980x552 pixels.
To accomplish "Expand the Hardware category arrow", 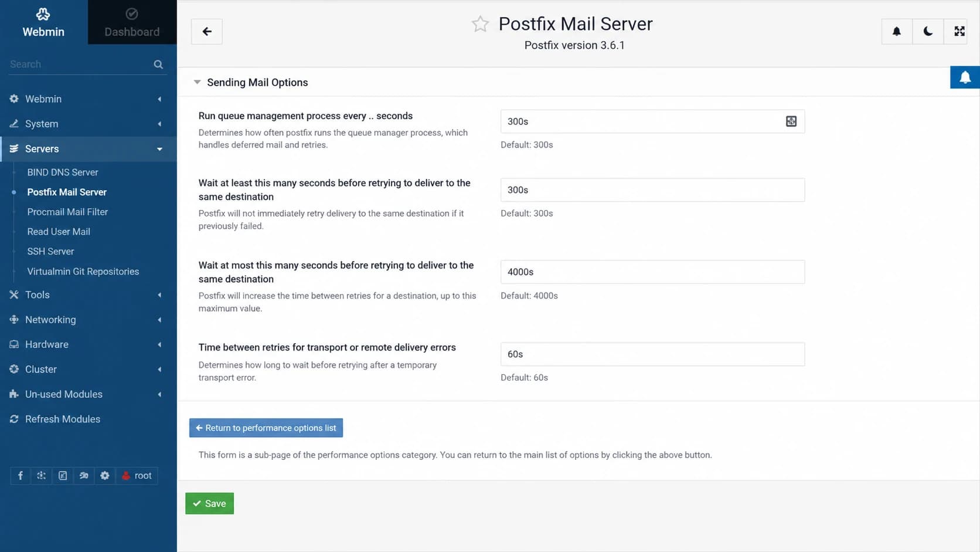I will [x=159, y=344].
